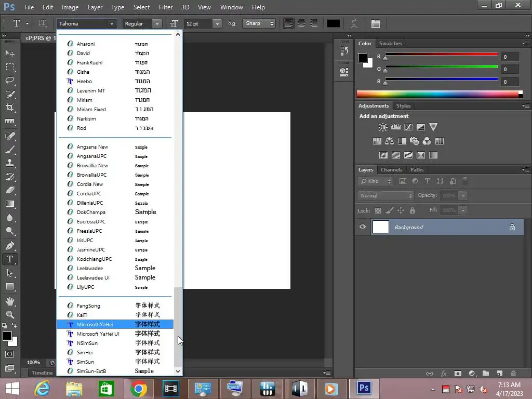
Task: Open the Window menu
Action: pos(231,7)
